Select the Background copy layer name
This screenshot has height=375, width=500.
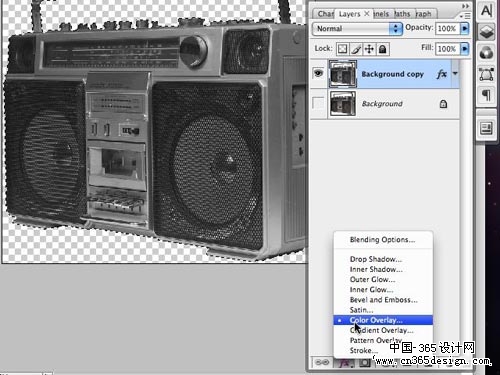pyautogui.click(x=392, y=74)
